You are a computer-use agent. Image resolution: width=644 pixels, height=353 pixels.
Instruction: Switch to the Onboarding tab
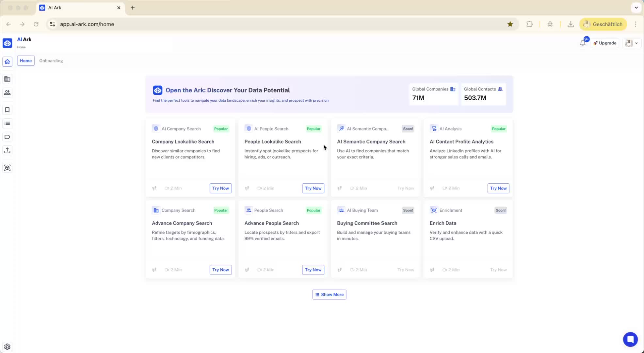point(51,61)
